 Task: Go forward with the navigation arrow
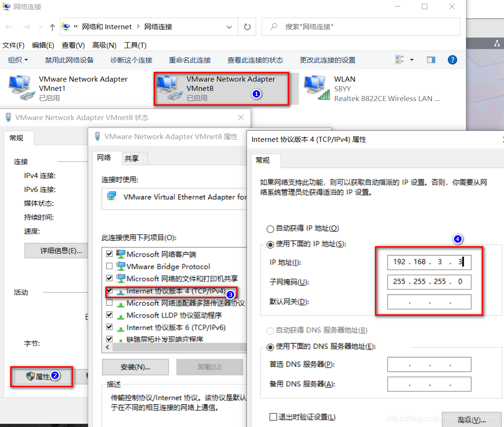click(26, 27)
